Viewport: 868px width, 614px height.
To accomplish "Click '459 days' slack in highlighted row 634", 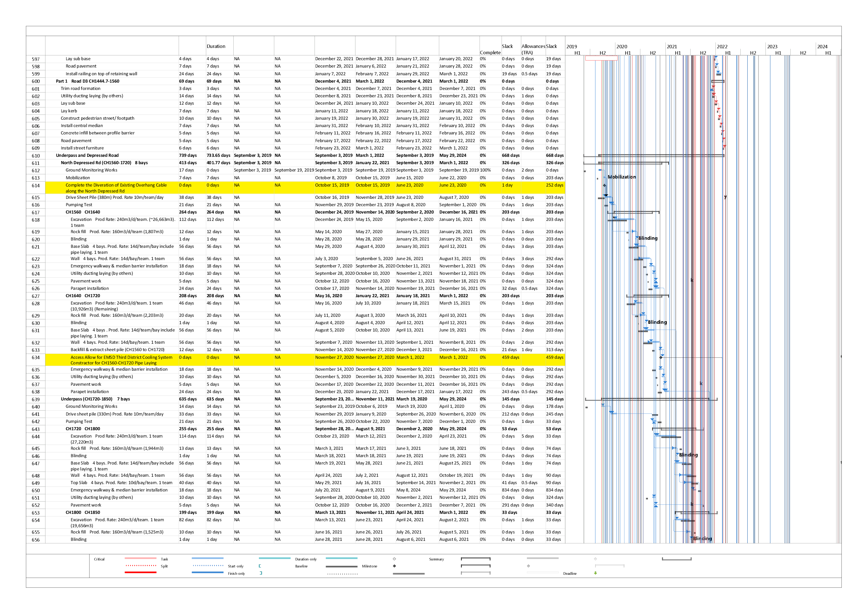I will click(555, 357).
